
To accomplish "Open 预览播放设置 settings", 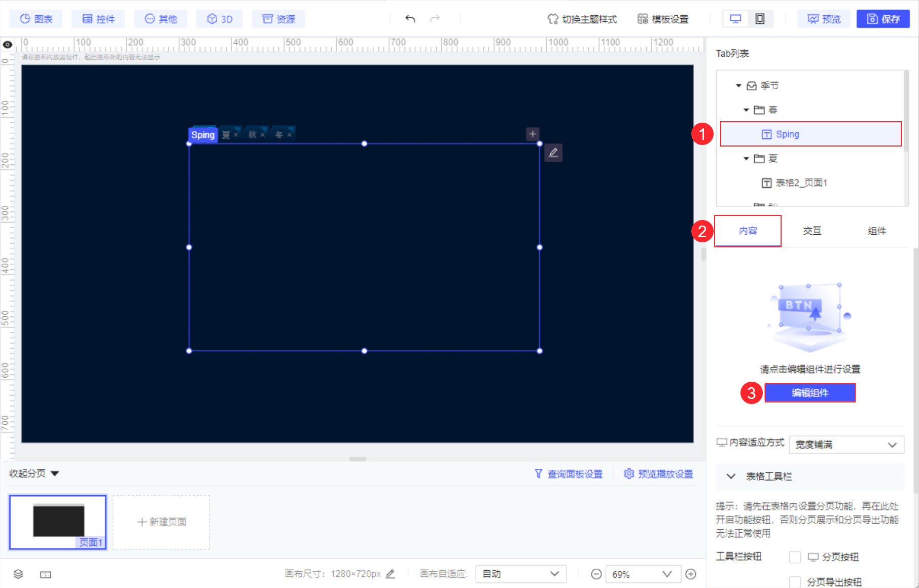I will (x=658, y=474).
